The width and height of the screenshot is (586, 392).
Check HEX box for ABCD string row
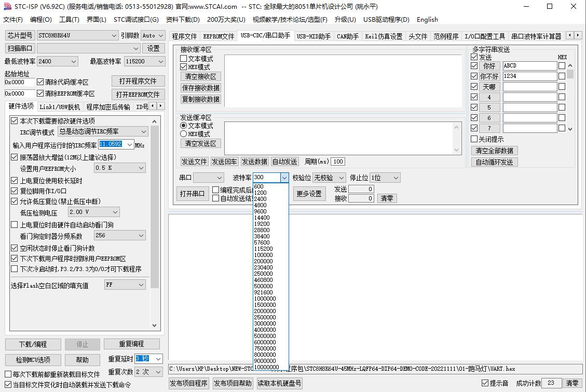click(562, 66)
